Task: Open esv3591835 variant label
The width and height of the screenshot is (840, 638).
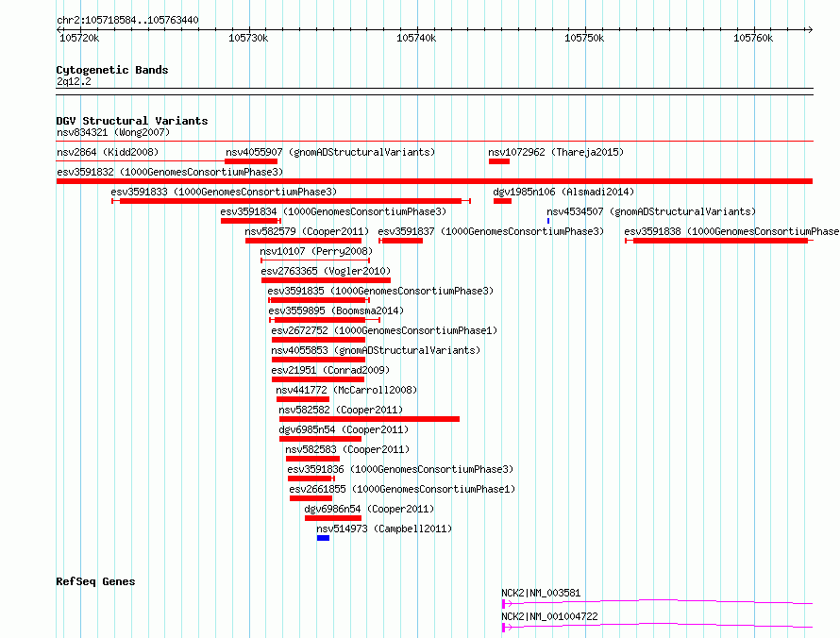Action: (380, 291)
